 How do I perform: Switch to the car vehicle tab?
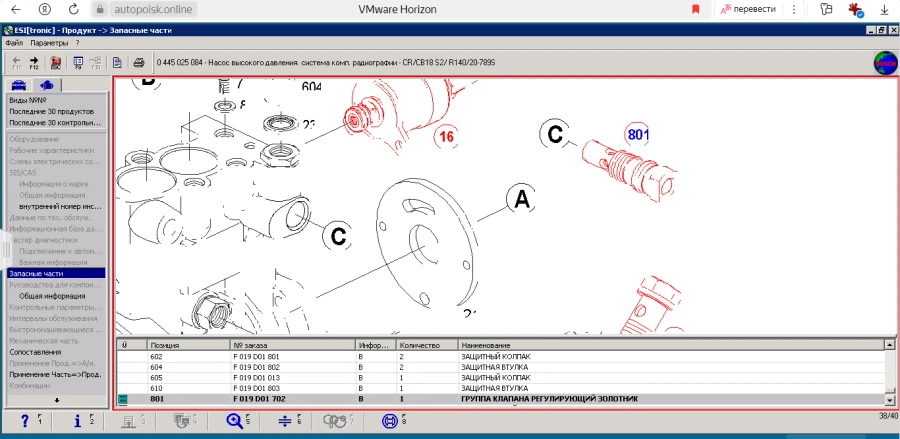(18, 85)
